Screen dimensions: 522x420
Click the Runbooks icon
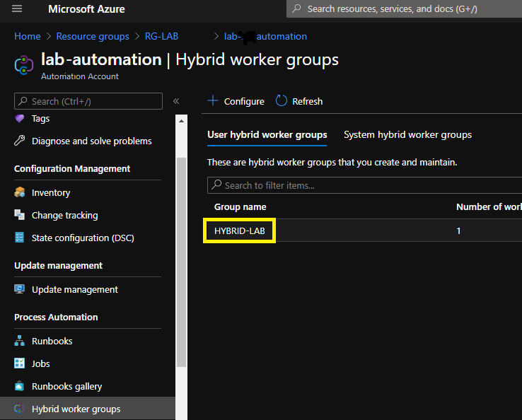tap(20, 341)
